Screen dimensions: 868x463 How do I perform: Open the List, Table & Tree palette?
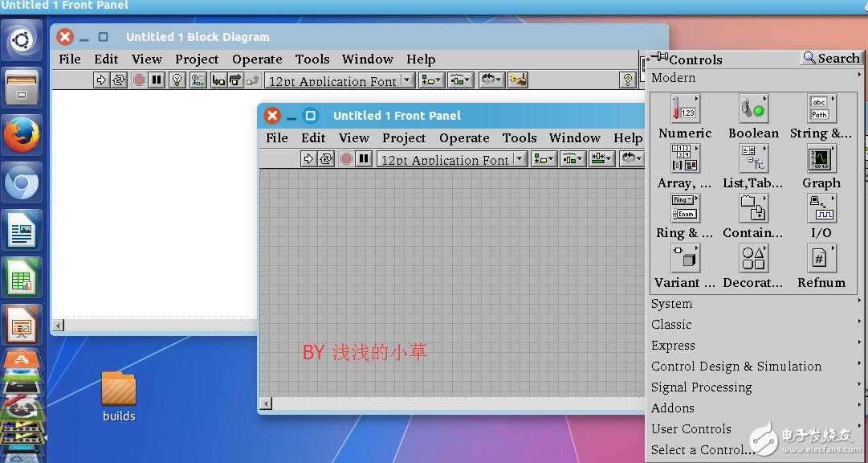(x=753, y=158)
